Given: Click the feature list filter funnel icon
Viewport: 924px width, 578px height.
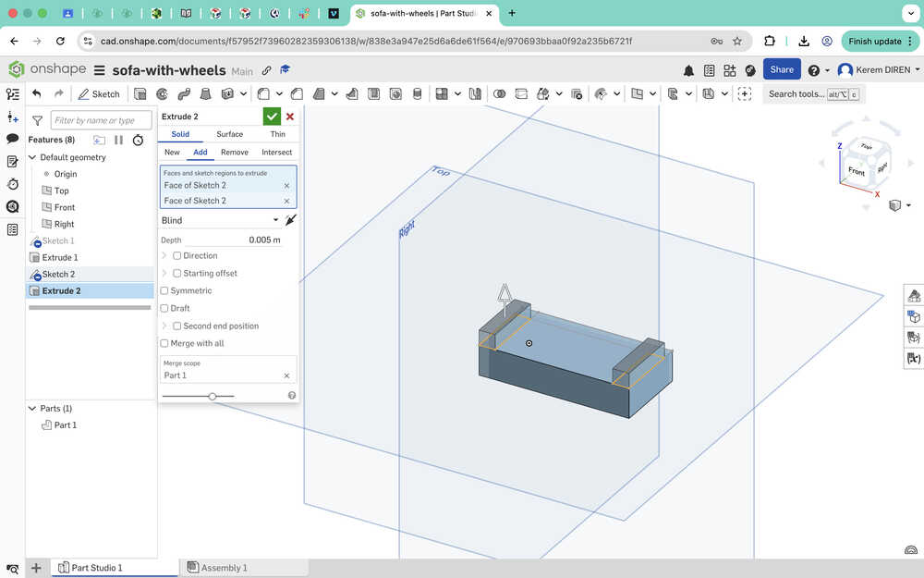Looking at the screenshot, I should [38, 120].
